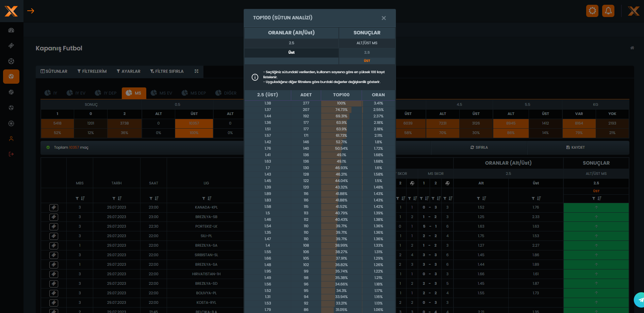The height and width of the screenshot is (313, 644).
Task: Open the notifications bell icon
Action: pos(608,11)
